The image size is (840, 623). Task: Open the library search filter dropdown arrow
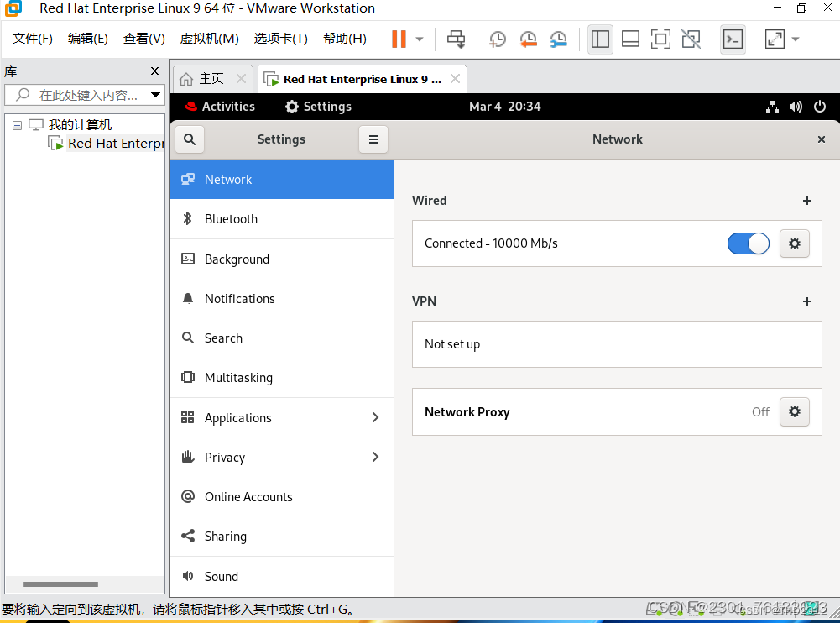tap(155, 95)
